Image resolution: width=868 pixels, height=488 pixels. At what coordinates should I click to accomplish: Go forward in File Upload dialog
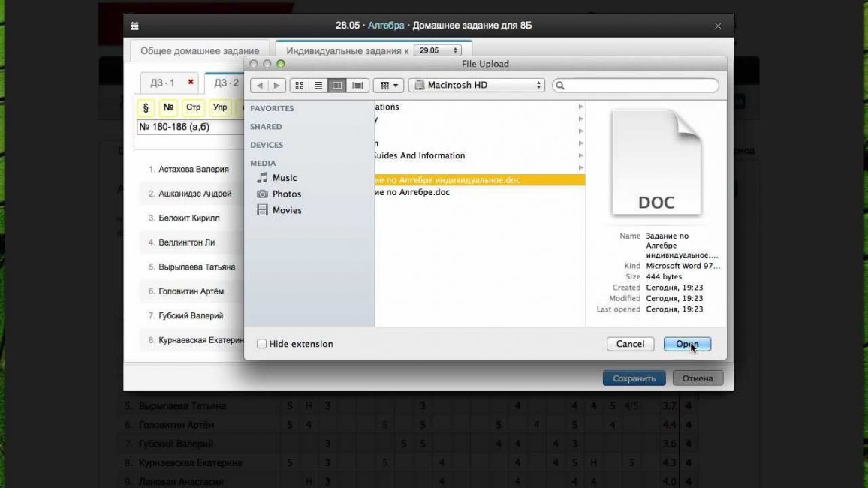(277, 85)
